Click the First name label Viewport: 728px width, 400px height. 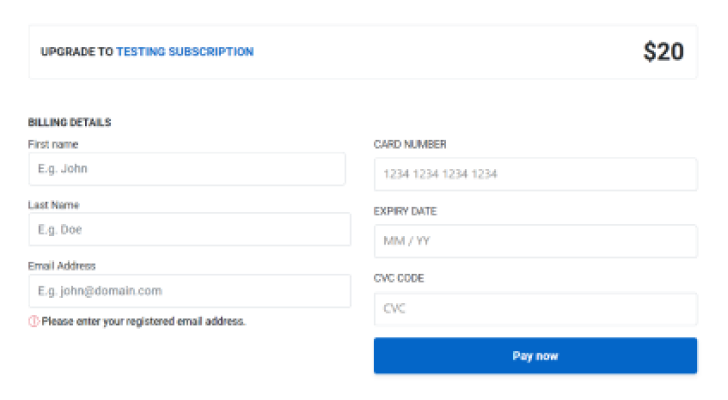pyautogui.click(x=54, y=144)
